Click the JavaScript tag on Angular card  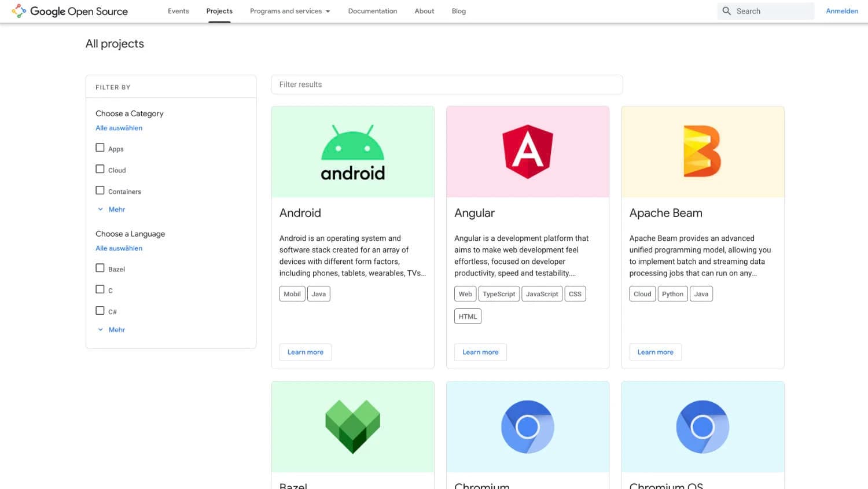point(542,293)
